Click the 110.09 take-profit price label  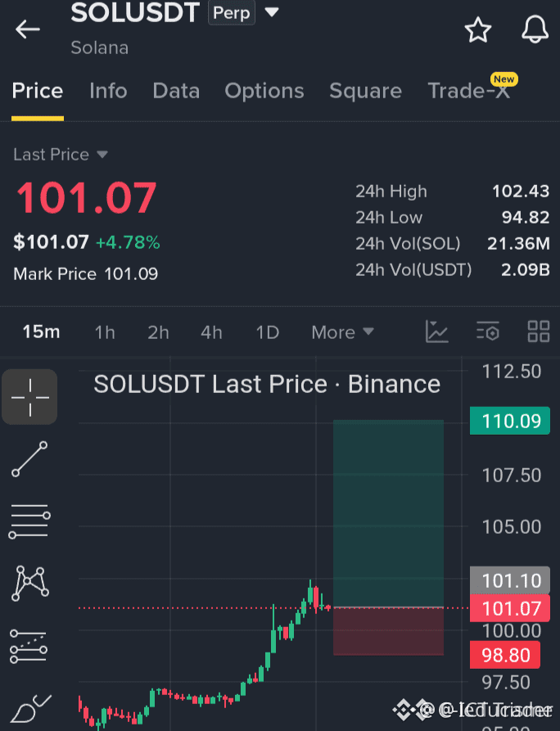point(509,421)
